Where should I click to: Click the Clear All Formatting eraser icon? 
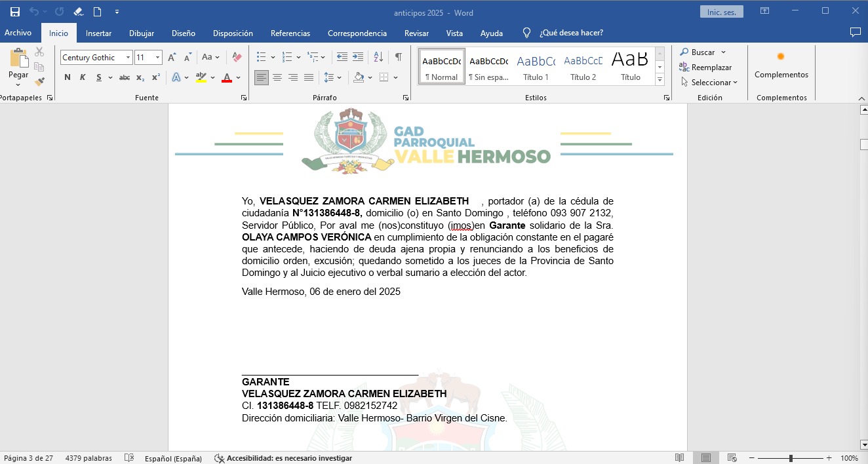237,58
